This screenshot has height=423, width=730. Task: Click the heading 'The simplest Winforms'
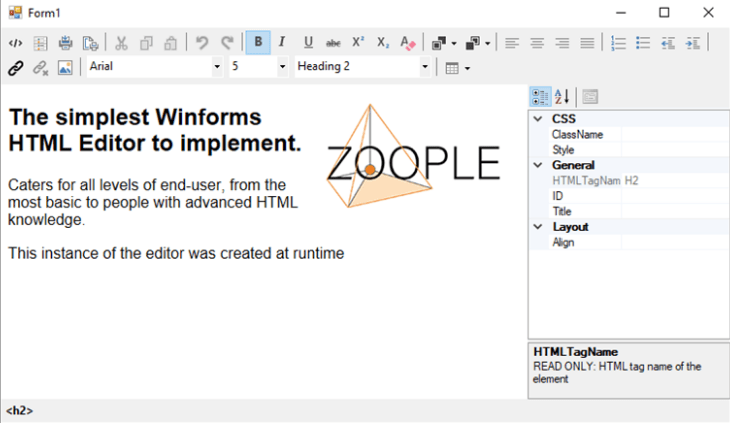coord(135,117)
